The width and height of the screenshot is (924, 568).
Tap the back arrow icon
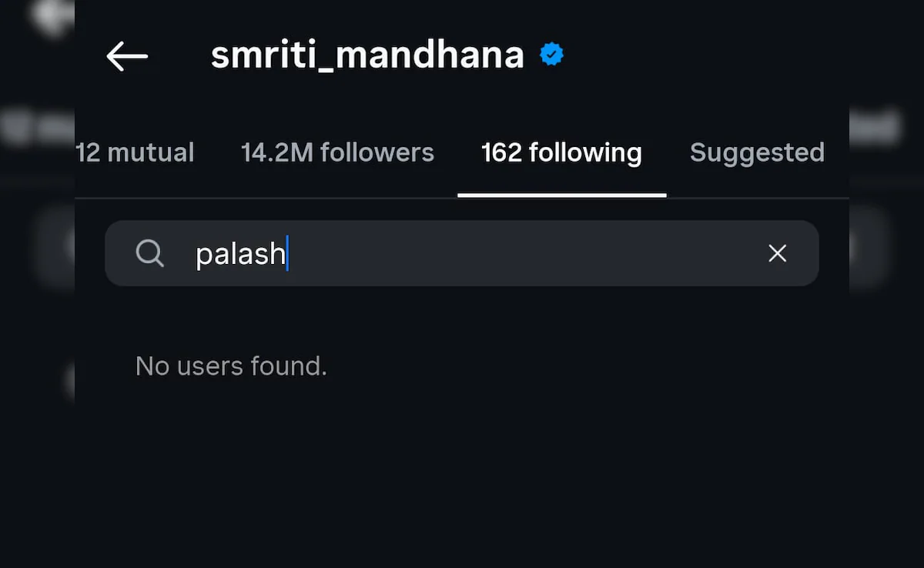(x=127, y=56)
